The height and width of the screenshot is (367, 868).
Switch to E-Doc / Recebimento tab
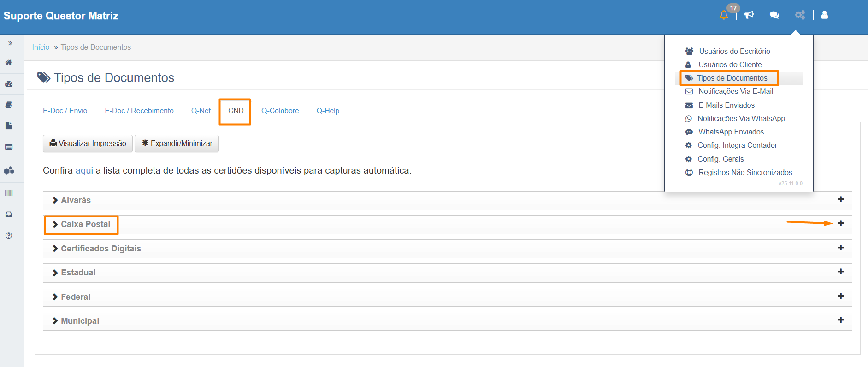[x=139, y=111]
